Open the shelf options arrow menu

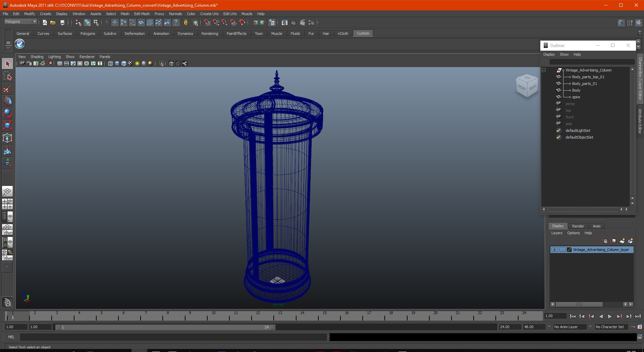(x=8, y=48)
